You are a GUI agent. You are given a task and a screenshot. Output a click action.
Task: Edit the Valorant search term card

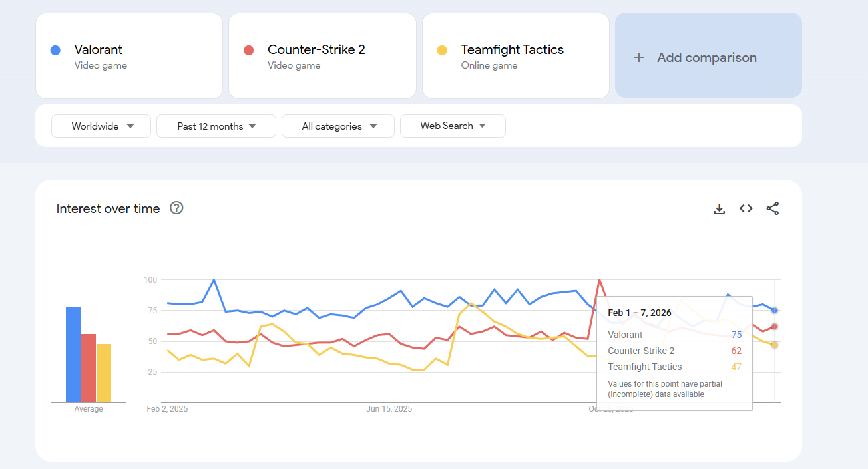[129, 55]
